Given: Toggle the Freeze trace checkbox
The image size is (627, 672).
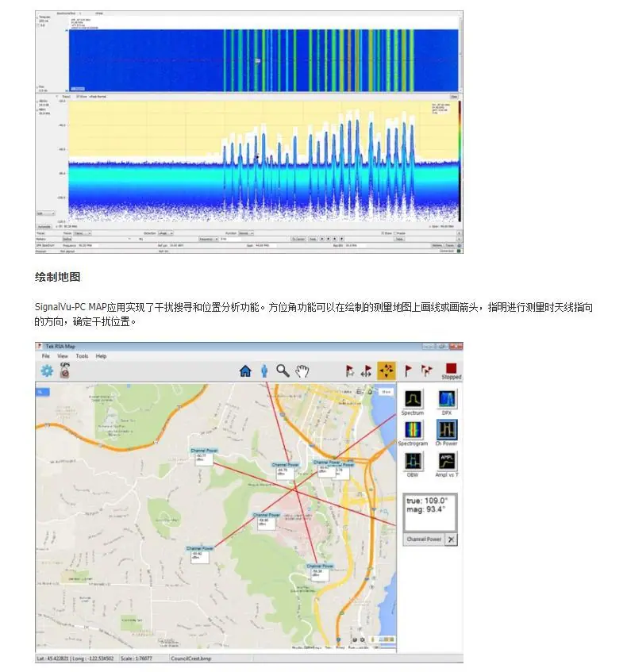Looking at the screenshot, I should 395,233.
